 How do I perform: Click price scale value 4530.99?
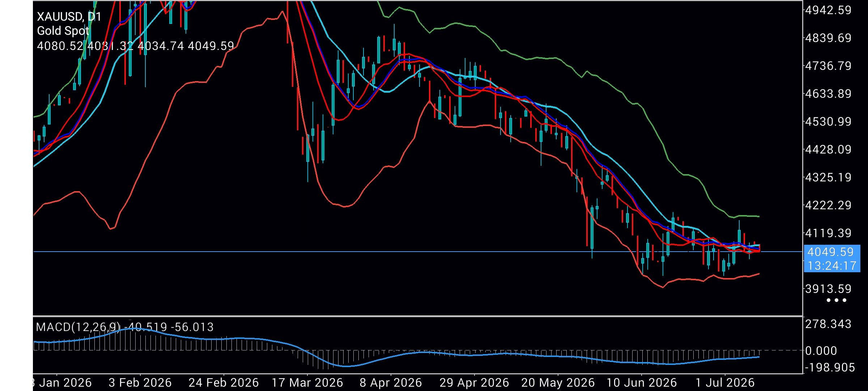[x=828, y=122]
